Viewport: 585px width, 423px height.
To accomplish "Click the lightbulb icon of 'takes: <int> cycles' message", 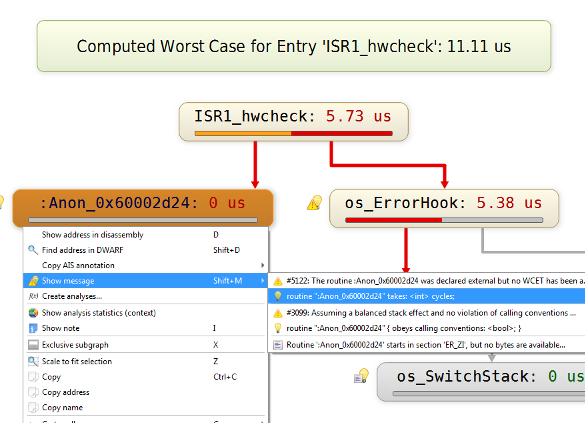I will [x=278, y=296].
